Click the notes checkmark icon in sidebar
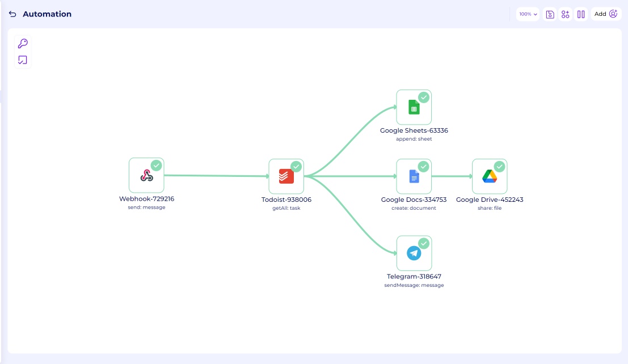 tap(23, 60)
